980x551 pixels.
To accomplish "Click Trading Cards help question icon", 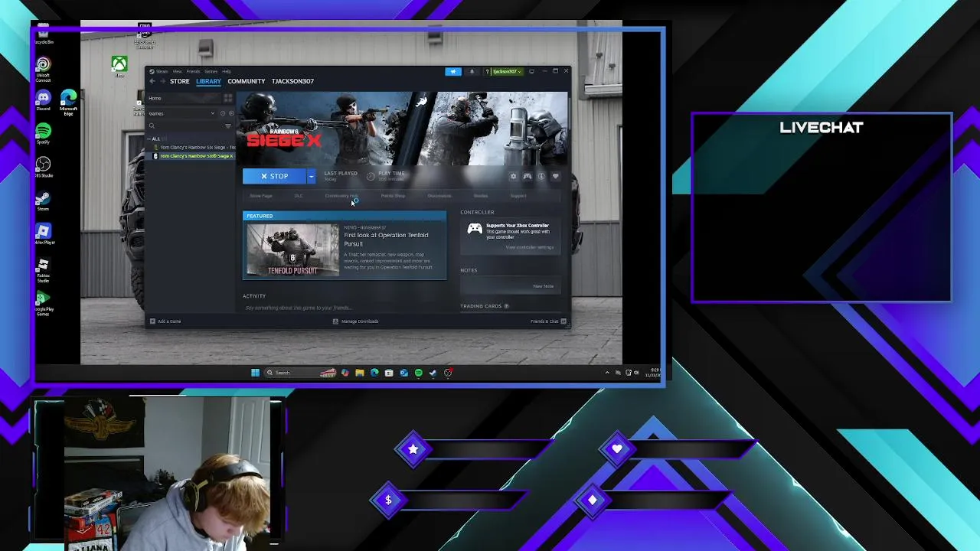I will click(x=506, y=306).
